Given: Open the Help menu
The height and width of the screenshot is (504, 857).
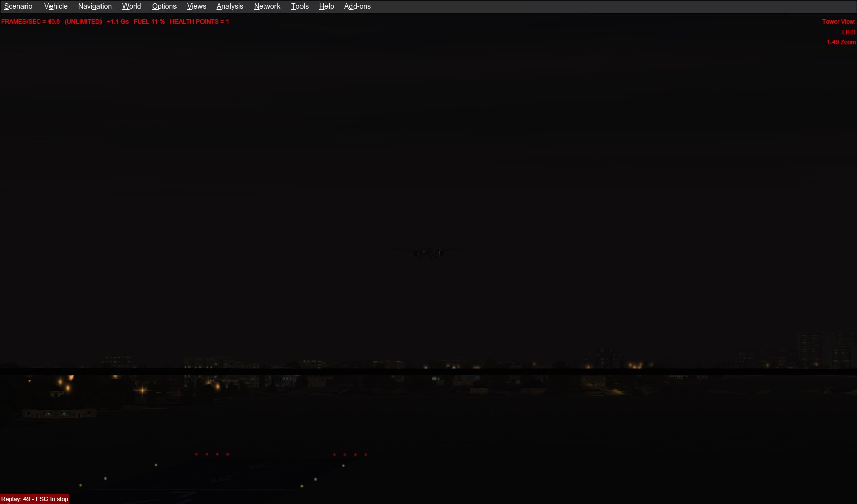Looking at the screenshot, I should (x=326, y=6).
